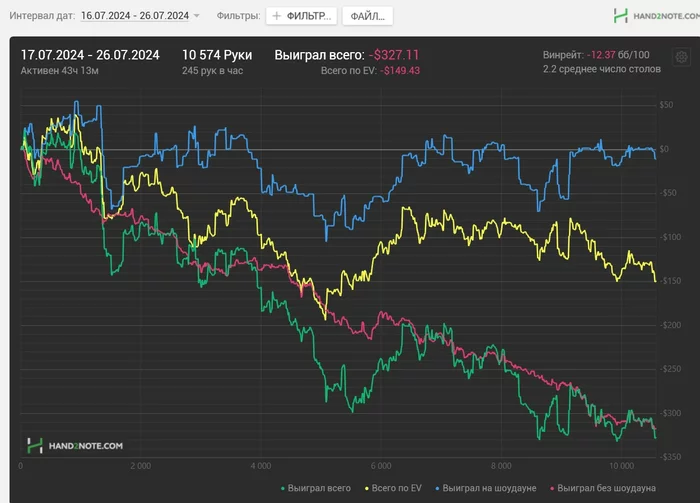Click the green dot in the legend

tap(281, 488)
